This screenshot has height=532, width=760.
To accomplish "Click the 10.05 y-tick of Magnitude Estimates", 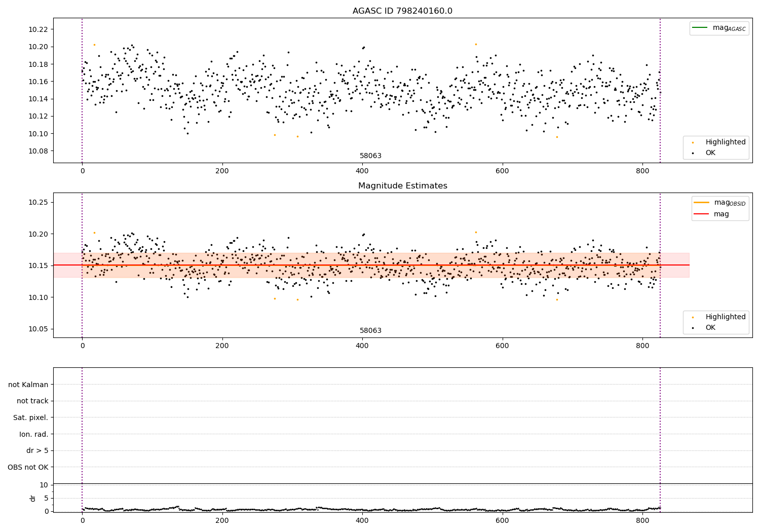I will [x=38, y=329].
